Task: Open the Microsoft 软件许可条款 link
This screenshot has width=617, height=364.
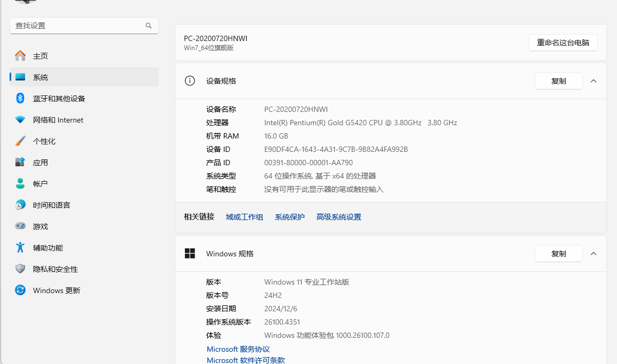Action: (246, 360)
